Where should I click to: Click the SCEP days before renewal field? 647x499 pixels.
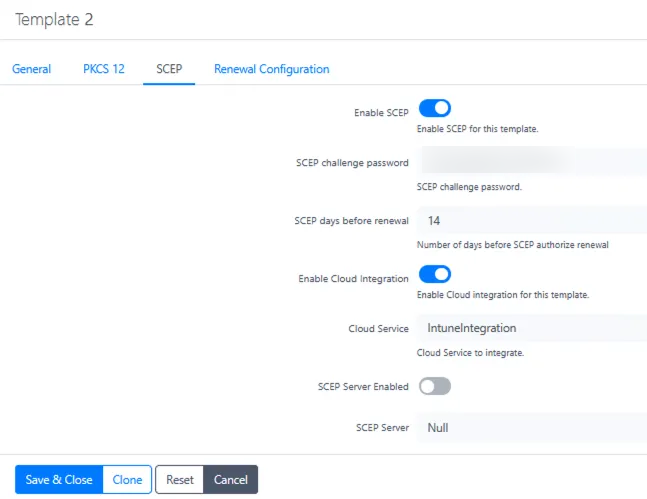coord(532,220)
